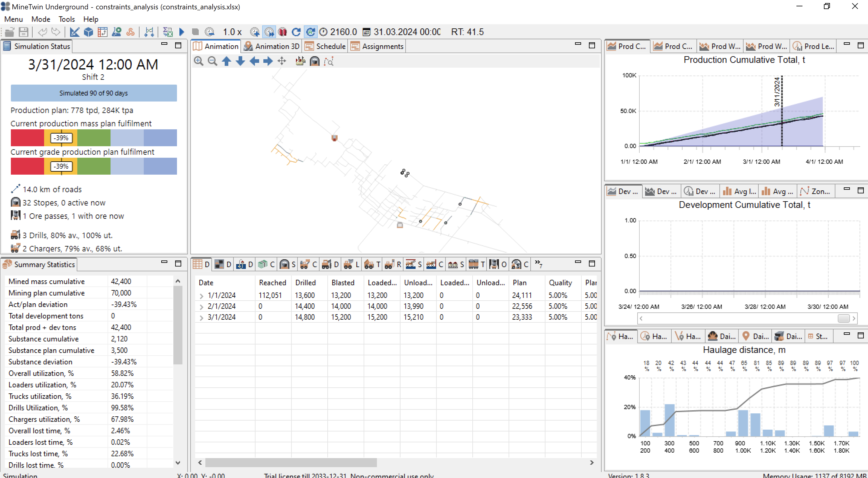Open the ore pass 'O' data tab
The height and width of the screenshot is (478, 868).
498,264
